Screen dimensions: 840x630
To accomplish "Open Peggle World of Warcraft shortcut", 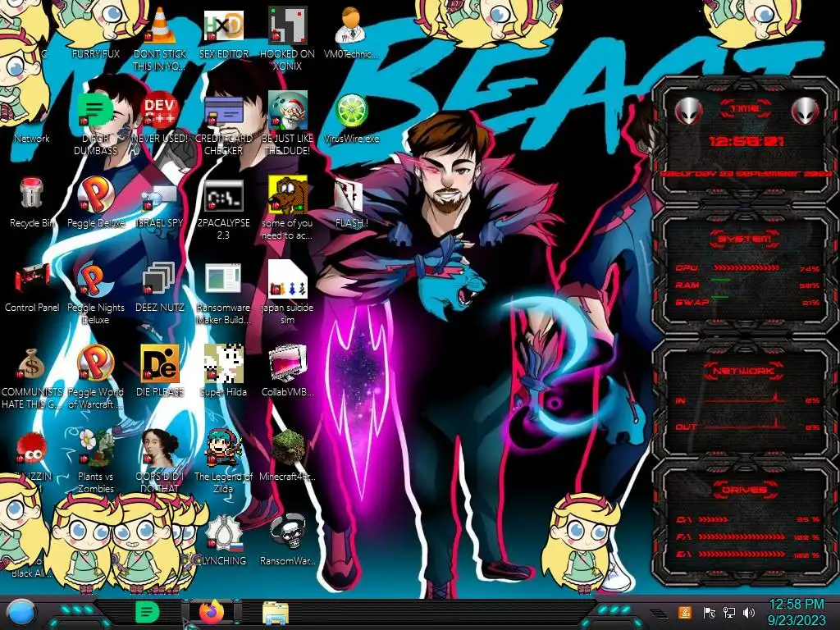I will click(x=96, y=363).
